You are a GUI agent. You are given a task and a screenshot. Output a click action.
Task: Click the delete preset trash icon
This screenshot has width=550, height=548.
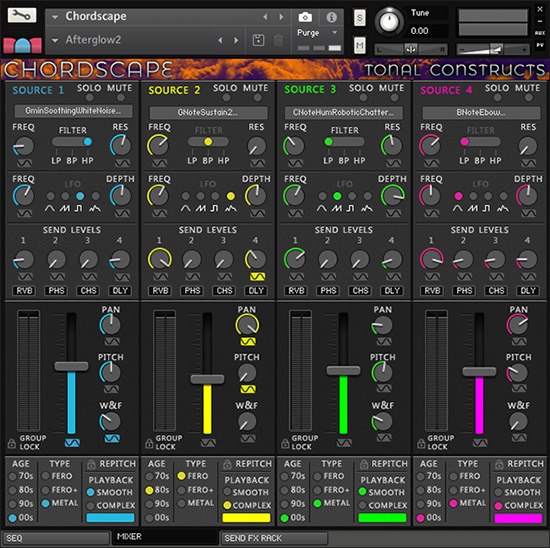click(279, 40)
